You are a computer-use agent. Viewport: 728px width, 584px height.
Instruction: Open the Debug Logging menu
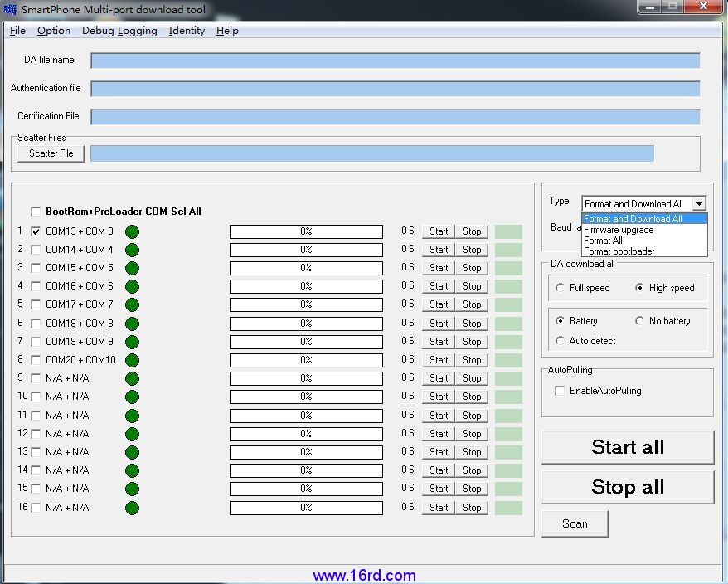[x=119, y=31]
